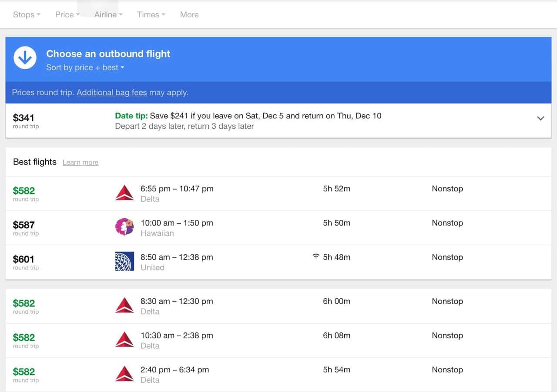Click the Hawaiian Airlines logo
557x392 pixels.
[124, 227]
